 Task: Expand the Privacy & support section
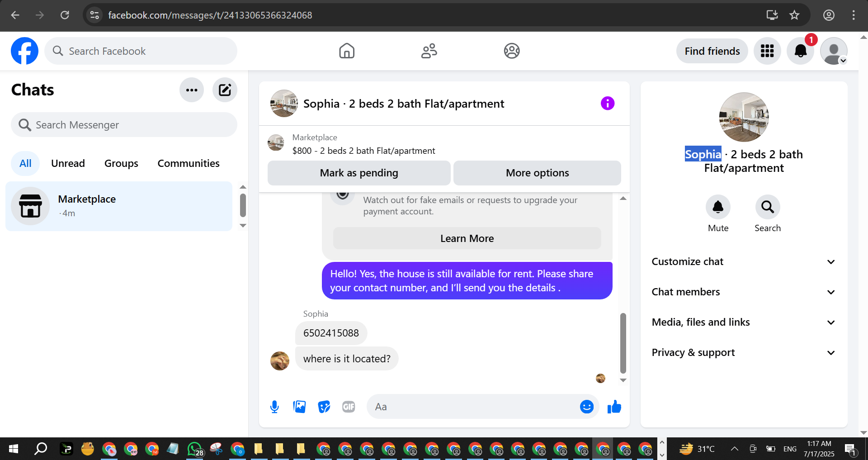point(744,352)
